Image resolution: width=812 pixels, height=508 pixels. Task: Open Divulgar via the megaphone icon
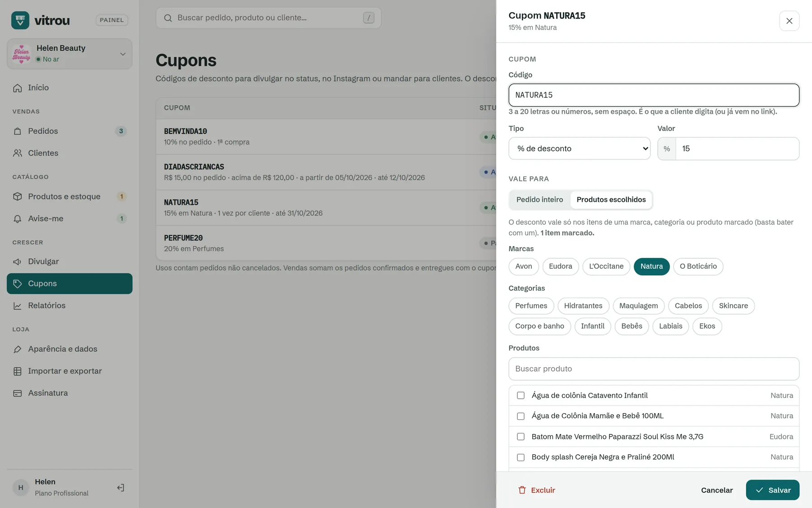point(18,262)
